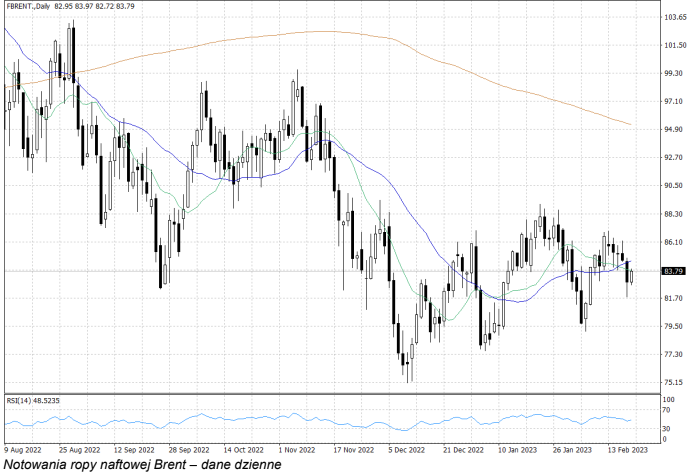This screenshot has width=691, height=475.
Task: Click the light blue RSI line
Action: pyautogui.click(x=300, y=420)
